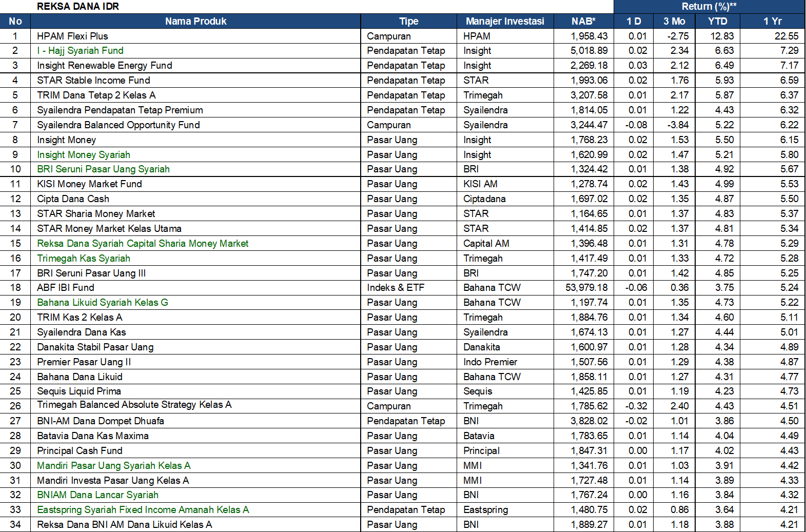
Task: Click 'BNIAM Dana Lancar Syariah' product
Action: [97, 495]
